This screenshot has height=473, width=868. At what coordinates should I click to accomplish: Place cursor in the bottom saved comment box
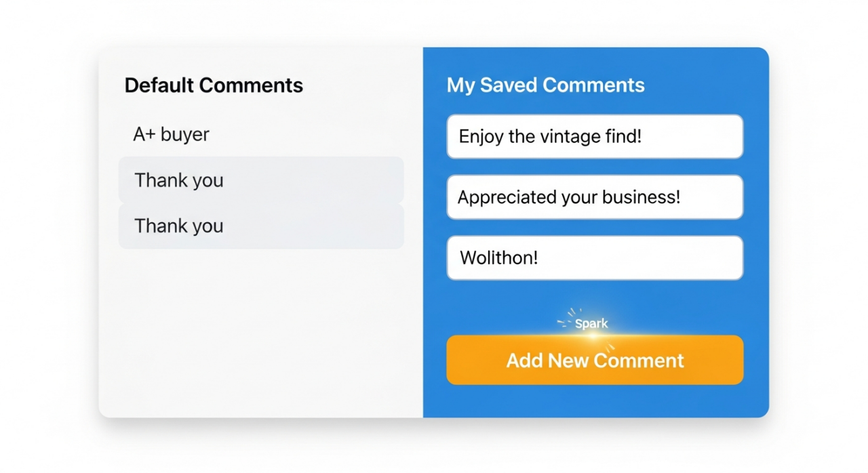tap(595, 258)
